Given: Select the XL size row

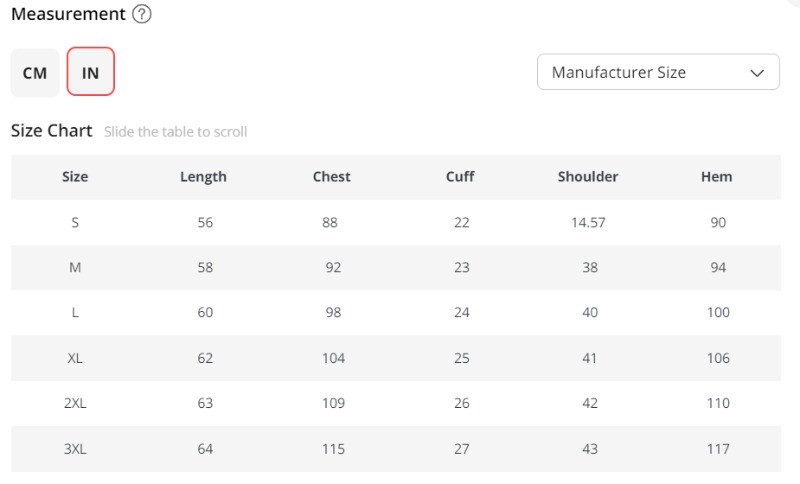Looking at the screenshot, I should coord(75,358).
